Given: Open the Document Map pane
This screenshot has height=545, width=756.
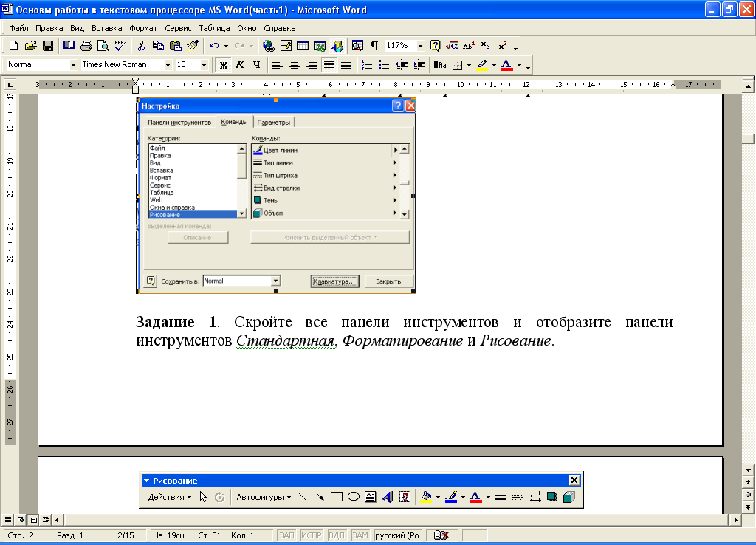Looking at the screenshot, I should click(x=357, y=46).
